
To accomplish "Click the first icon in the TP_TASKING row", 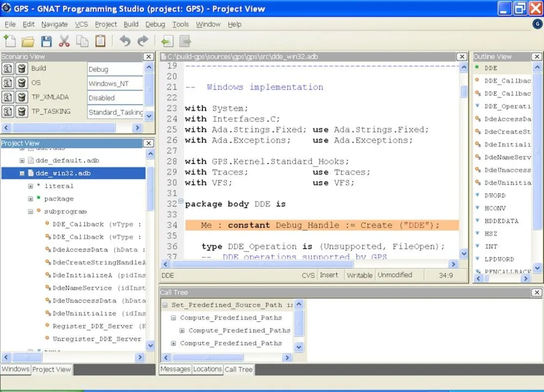I will click(x=8, y=111).
